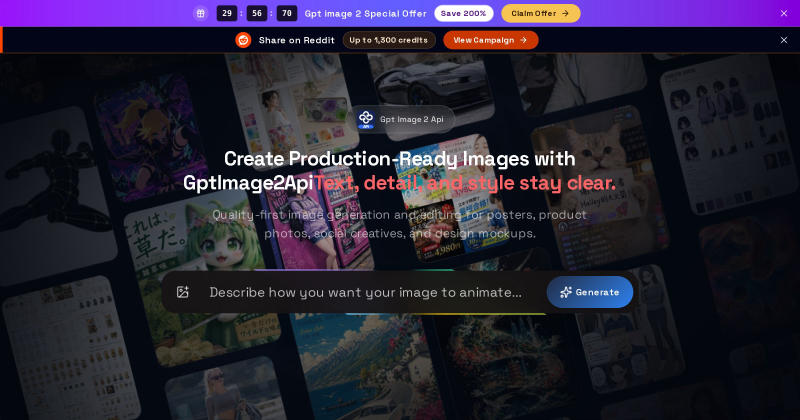
Task: Close the Share on Reddit banner
Action: pos(784,40)
